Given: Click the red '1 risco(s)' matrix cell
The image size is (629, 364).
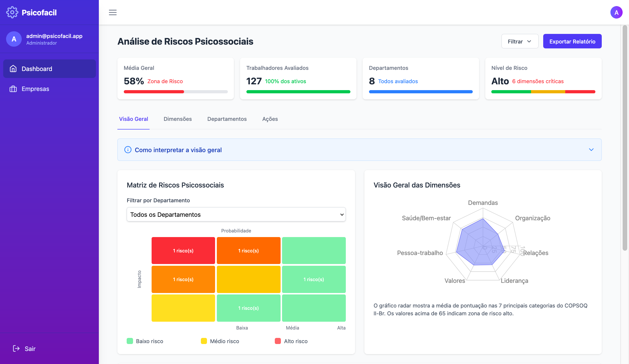Looking at the screenshot, I should tap(183, 250).
